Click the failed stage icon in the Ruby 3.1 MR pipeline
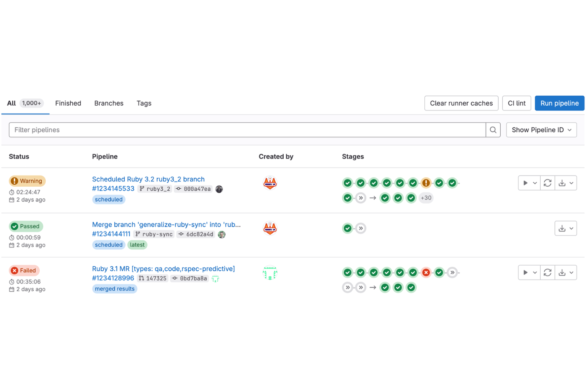Image resolution: width=588 pixels, height=392 pixels. pos(426,272)
